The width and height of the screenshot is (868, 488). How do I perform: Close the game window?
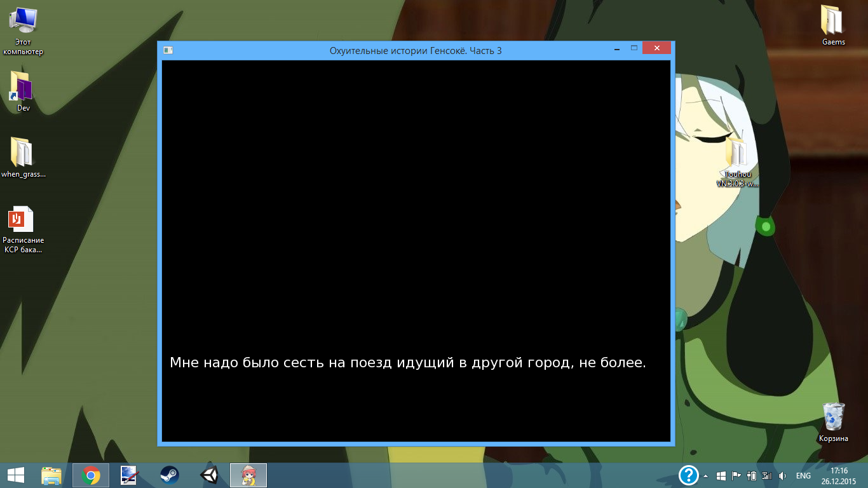pyautogui.click(x=656, y=48)
